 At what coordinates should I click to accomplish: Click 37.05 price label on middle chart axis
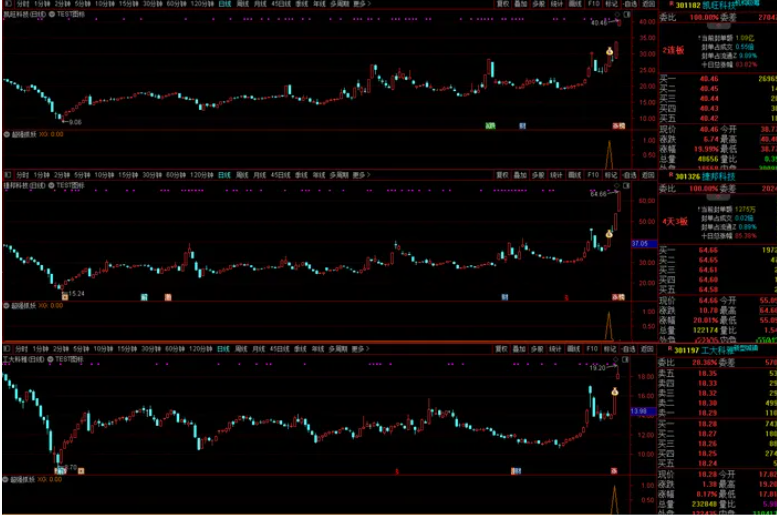[x=640, y=243]
